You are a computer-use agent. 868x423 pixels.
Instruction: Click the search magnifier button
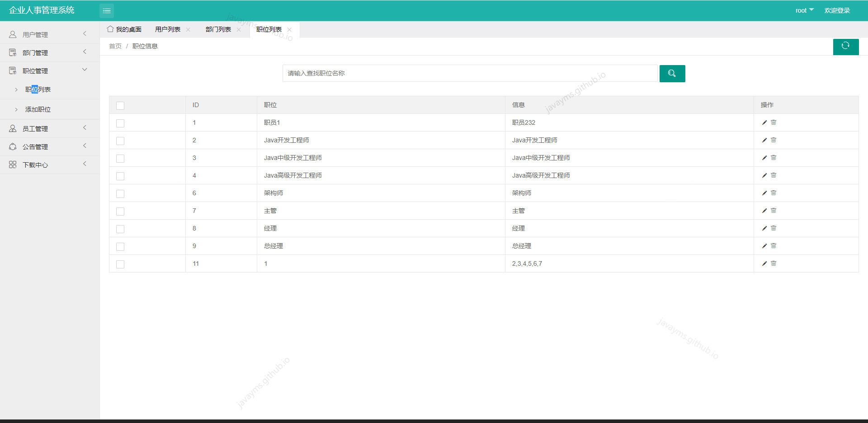tap(672, 73)
